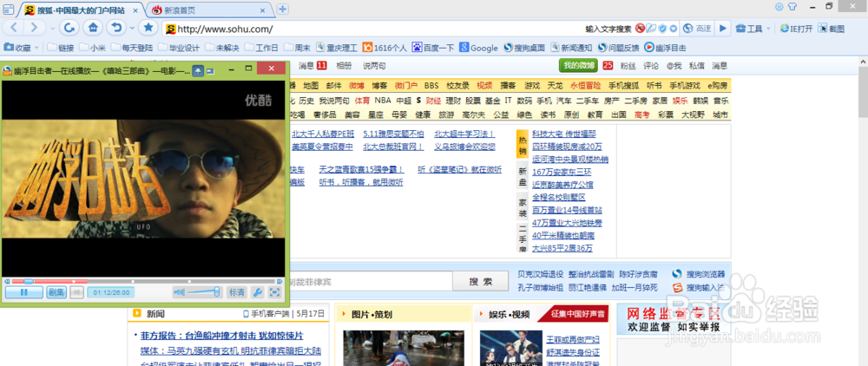This screenshot has width=868, height=366.
Task: Pin the floating video window on top
Action: [198, 71]
